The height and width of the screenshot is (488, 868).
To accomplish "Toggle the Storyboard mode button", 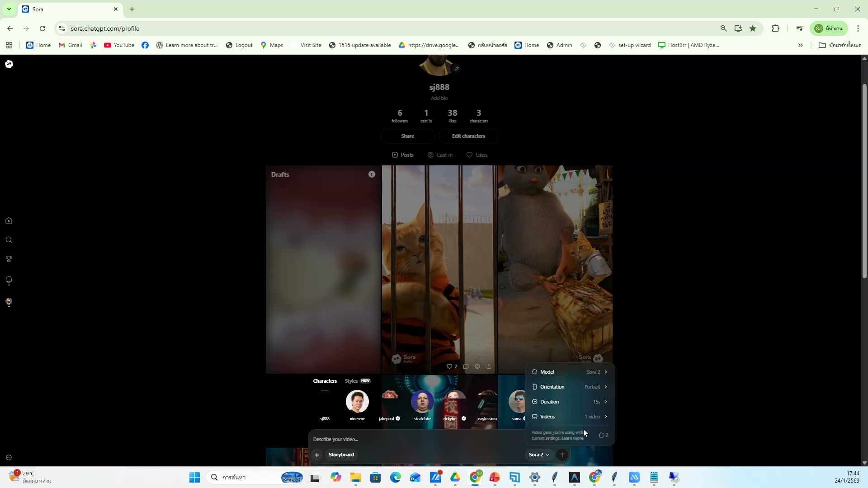I will coord(341,455).
